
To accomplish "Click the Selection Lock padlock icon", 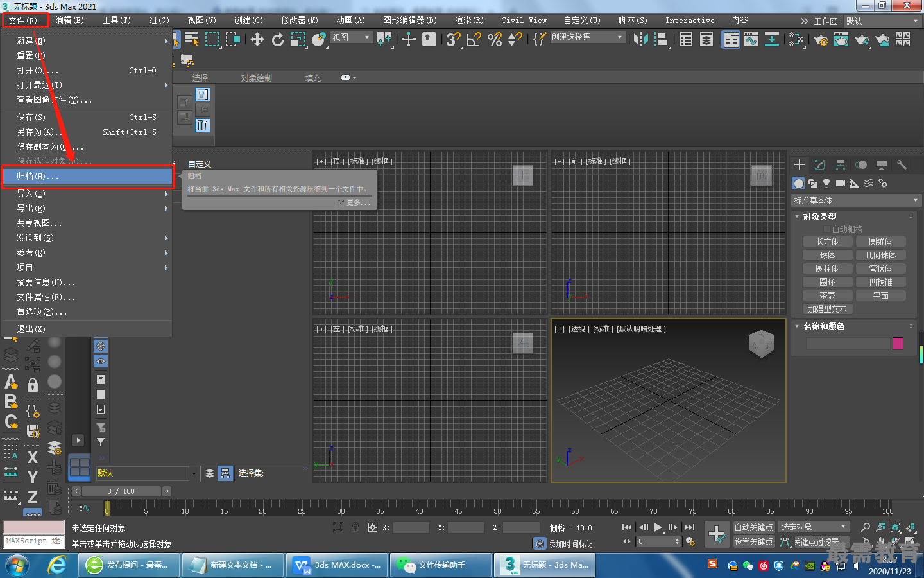I will [355, 527].
